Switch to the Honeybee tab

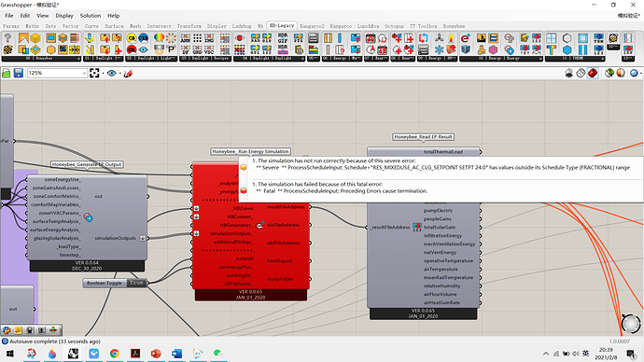click(x=454, y=26)
